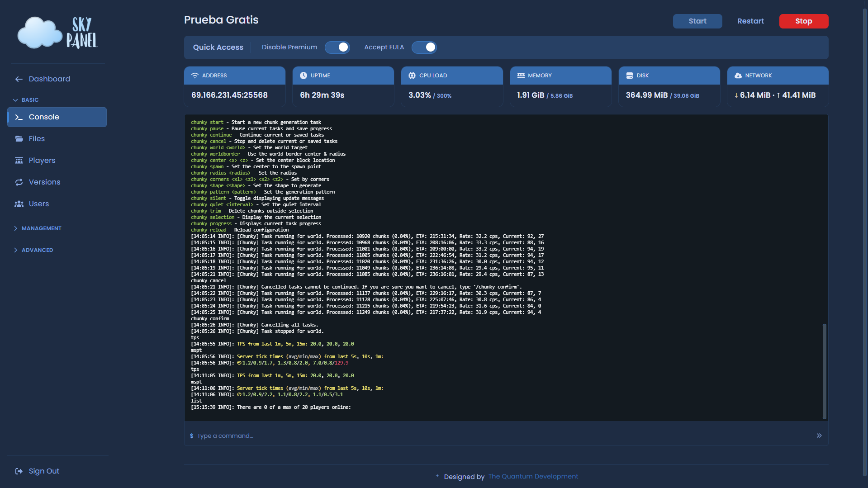Toggle the Disable Premium switch
Image resolution: width=868 pixels, height=488 pixels.
[x=337, y=47]
